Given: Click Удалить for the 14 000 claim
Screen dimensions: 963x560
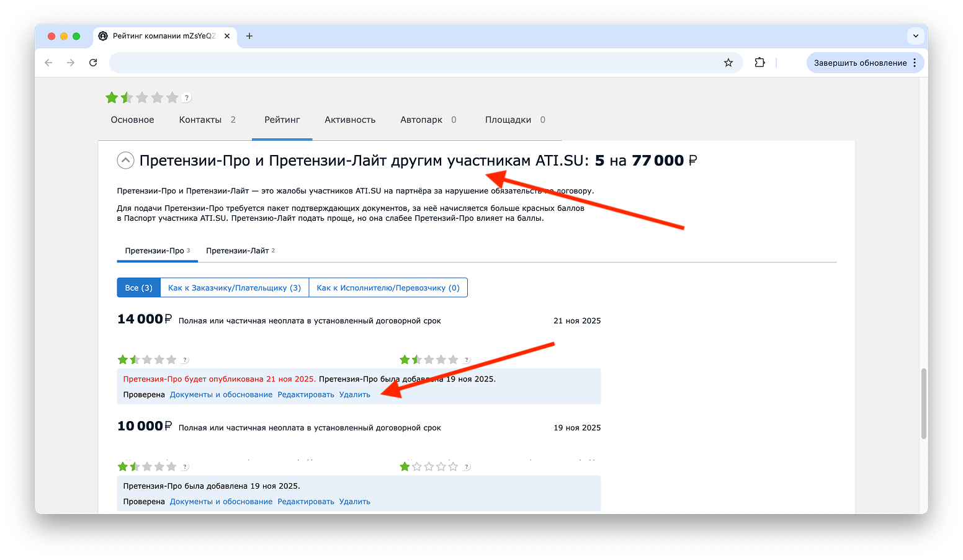Looking at the screenshot, I should click(355, 394).
